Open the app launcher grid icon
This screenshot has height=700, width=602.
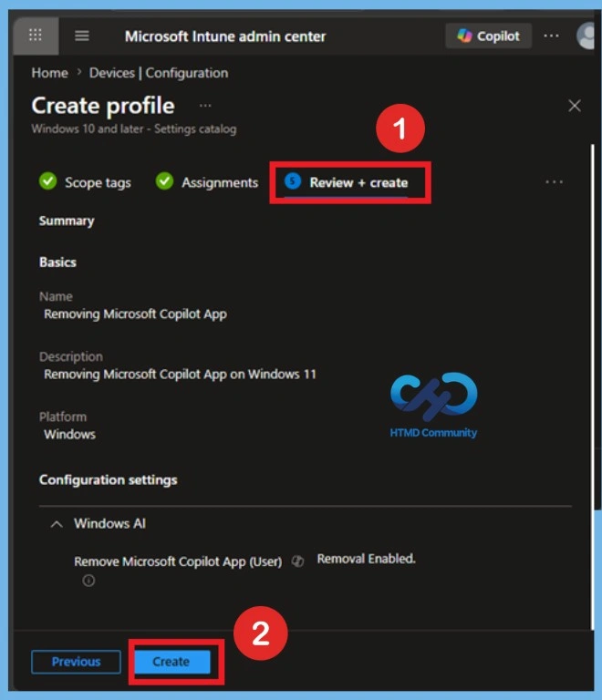(36, 36)
